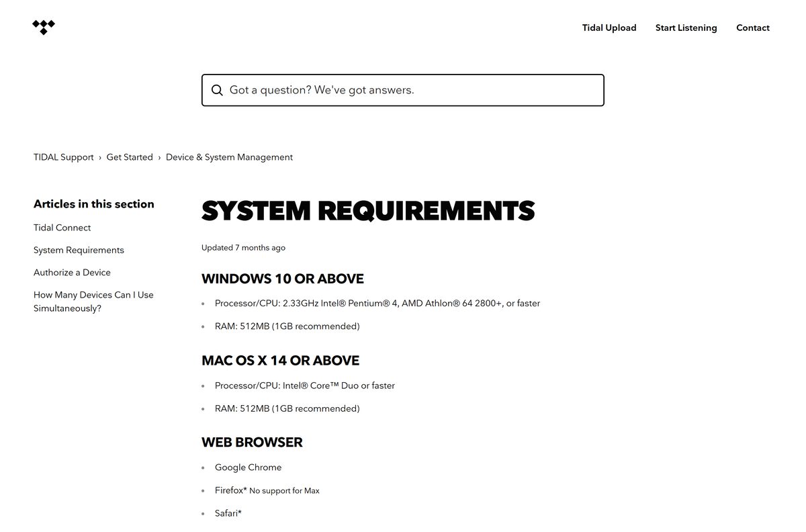Viewport: 806px width, 532px height.
Task: Click the WEB BROWSER heading
Action: (252, 443)
